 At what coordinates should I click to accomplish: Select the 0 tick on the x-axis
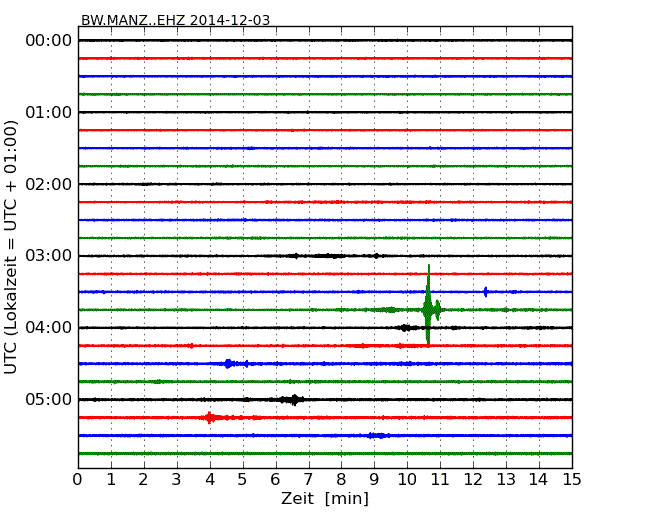pyautogui.click(x=78, y=479)
